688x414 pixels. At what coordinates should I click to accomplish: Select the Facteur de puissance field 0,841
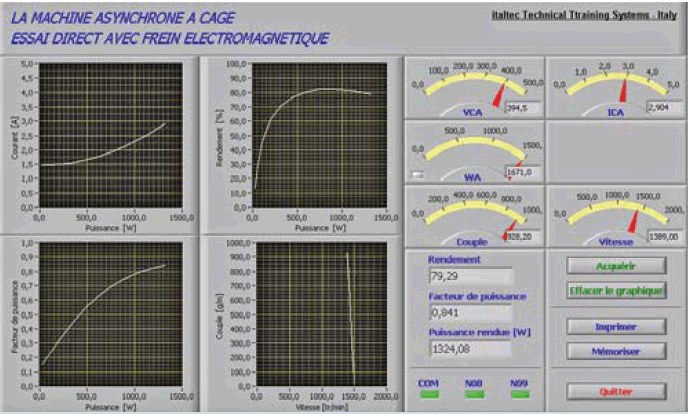(470, 313)
